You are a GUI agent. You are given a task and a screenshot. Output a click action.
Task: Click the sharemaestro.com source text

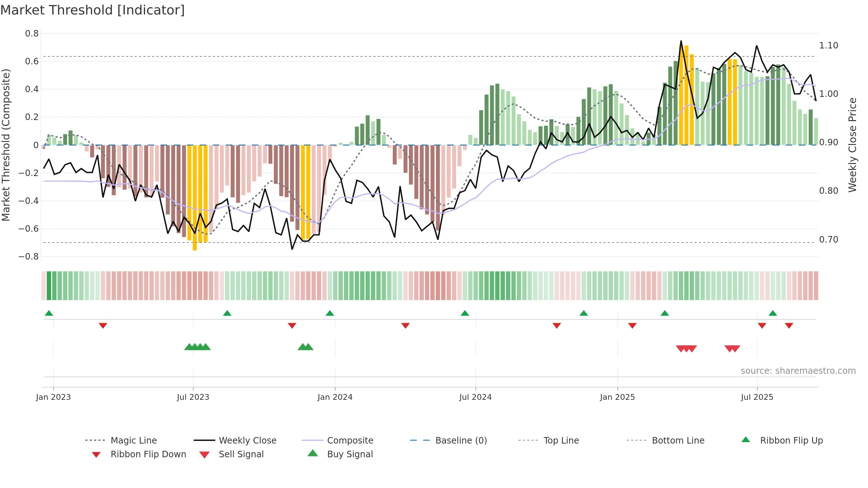[x=798, y=371]
